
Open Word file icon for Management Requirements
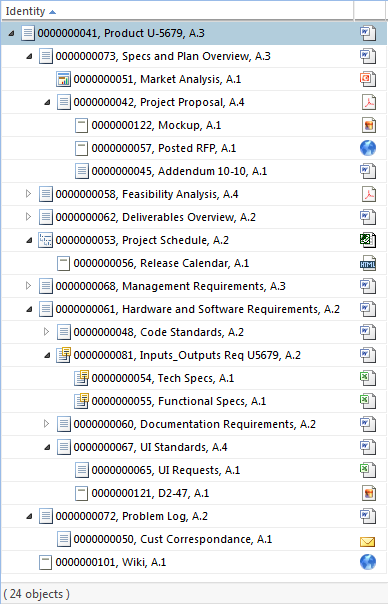click(368, 286)
